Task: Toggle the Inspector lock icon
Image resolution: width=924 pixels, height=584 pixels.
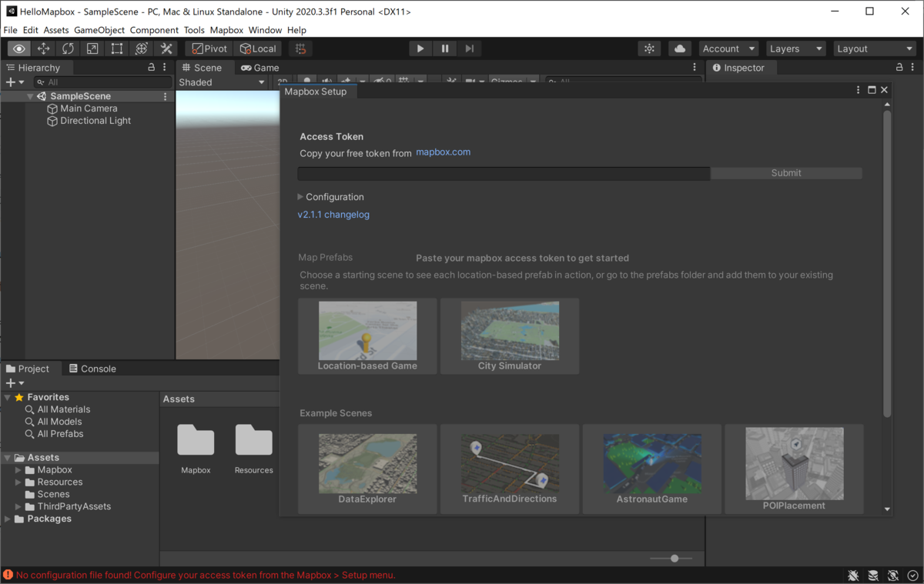Action: pos(899,68)
